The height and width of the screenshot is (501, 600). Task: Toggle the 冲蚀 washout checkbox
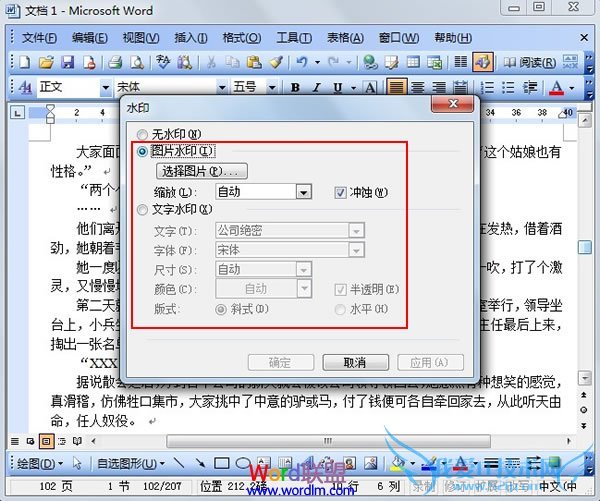tap(340, 193)
